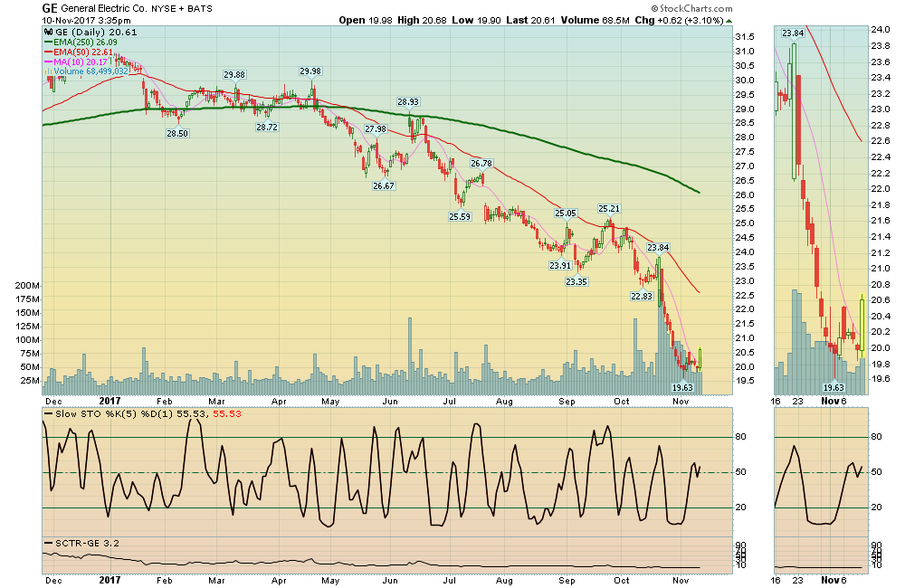Viewport: 905px width, 588px height.
Task: Click the General Electric Co. company name
Action: (104, 9)
